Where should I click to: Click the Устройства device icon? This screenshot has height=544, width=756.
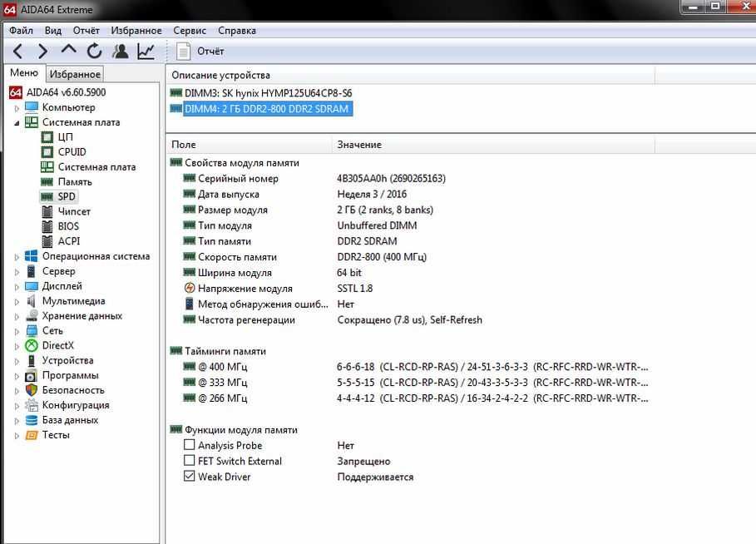[32, 361]
